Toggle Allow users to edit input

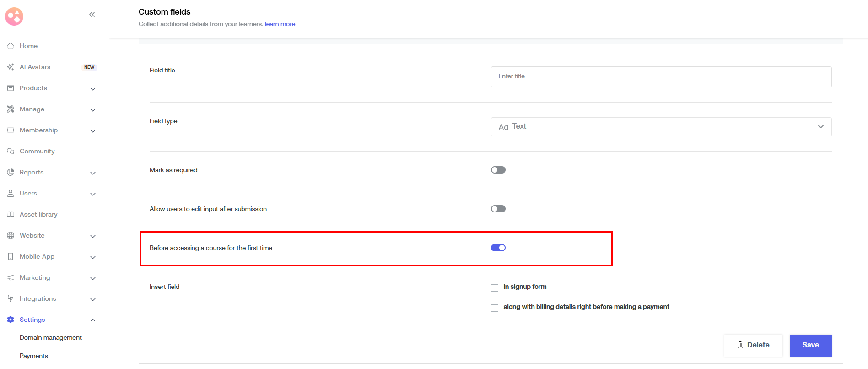coord(498,209)
